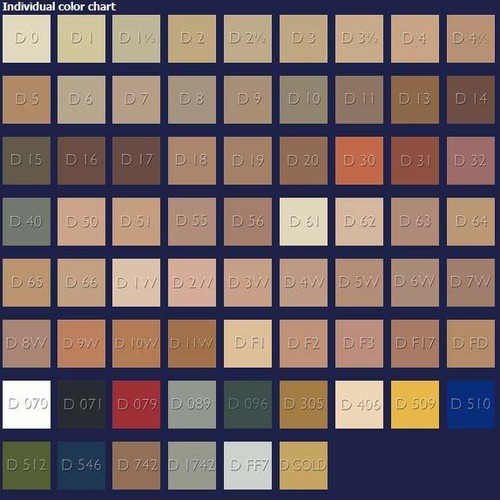
Task: Select the D 65 swatch
Action: click(x=27, y=283)
